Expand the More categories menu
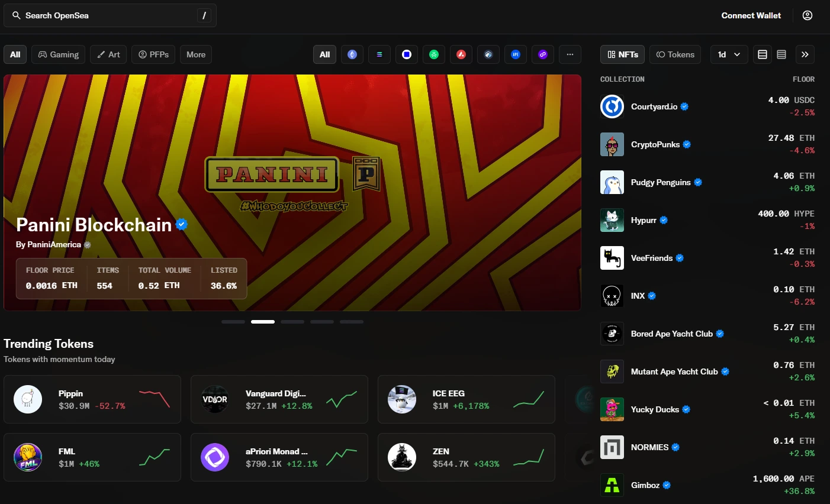This screenshot has height=504, width=830. pyautogui.click(x=195, y=54)
